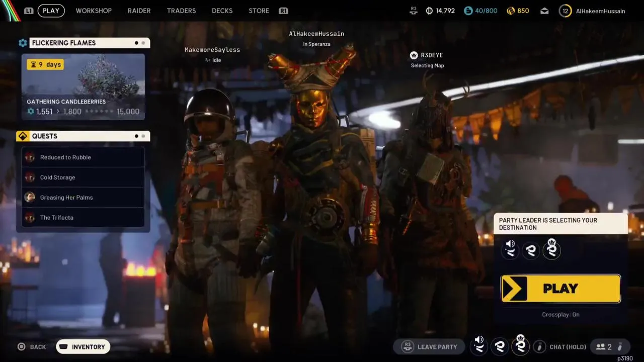Screen dimensions: 644x362
Task: Click the L1 previous-tab bumper icon
Action: click(x=29, y=11)
